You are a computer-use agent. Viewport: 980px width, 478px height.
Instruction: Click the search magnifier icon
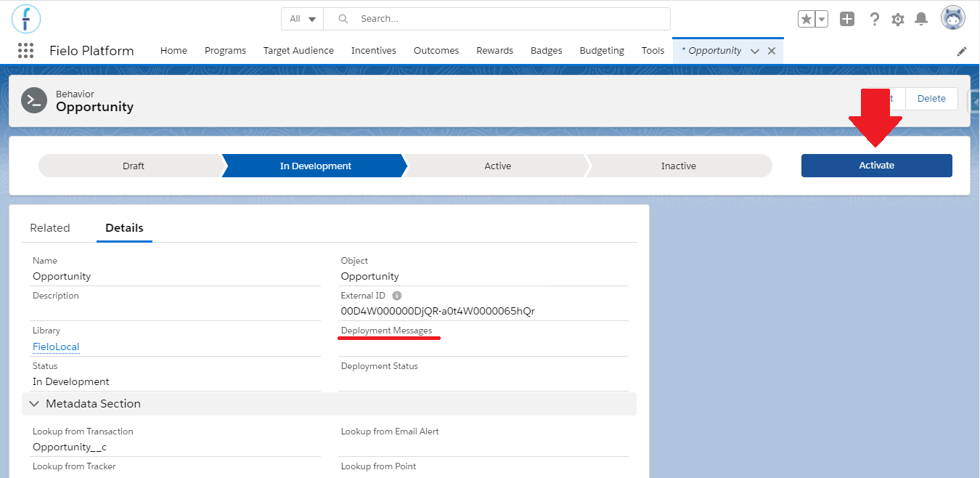point(343,19)
